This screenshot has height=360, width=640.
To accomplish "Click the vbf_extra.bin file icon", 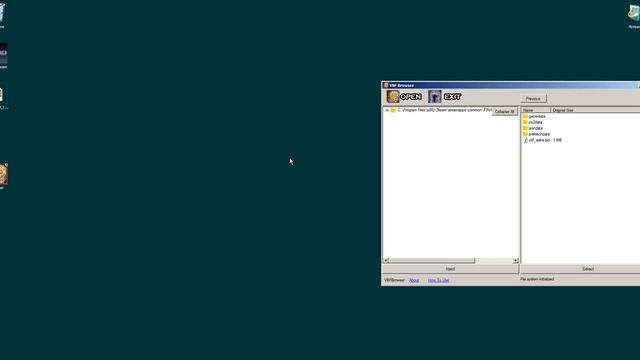I will (x=526, y=140).
